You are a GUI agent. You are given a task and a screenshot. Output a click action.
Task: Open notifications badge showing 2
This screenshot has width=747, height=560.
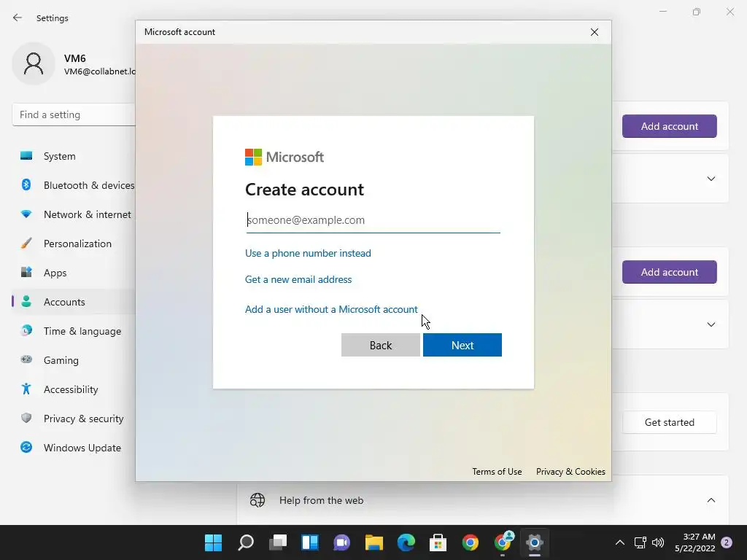pos(727,542)
